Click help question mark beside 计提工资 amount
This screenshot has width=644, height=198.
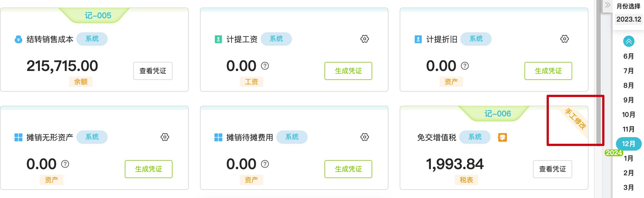pos(265,66)
